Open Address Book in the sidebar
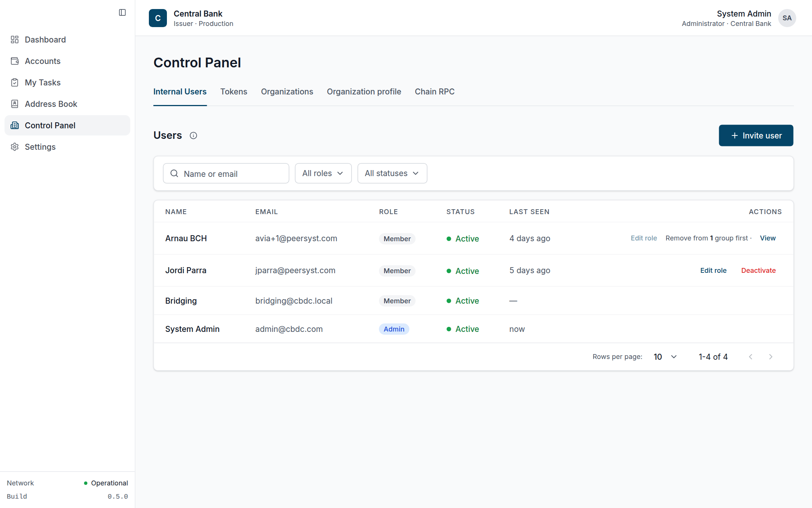The height and width of the screenshot is (508, 812). pos(67,104)
